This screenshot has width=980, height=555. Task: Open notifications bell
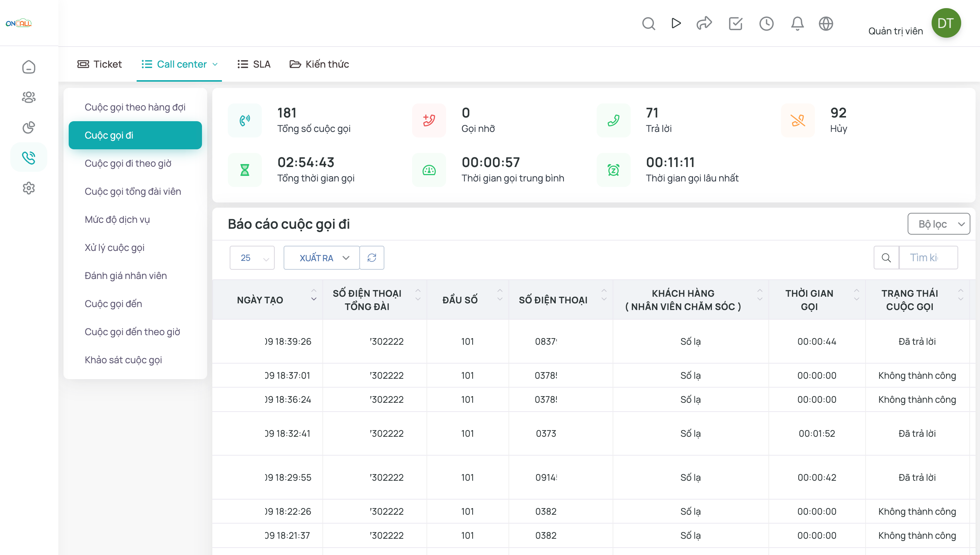coord(797,24)
